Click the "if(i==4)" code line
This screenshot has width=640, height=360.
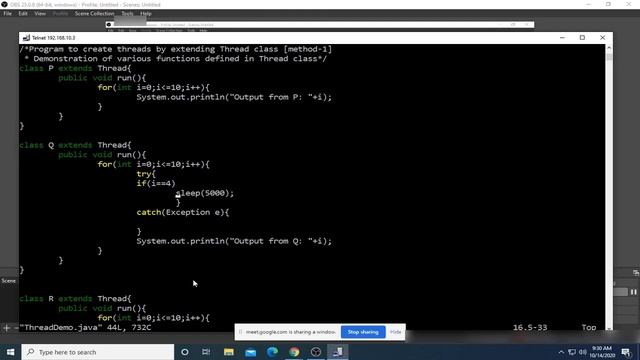pos(156,183)
